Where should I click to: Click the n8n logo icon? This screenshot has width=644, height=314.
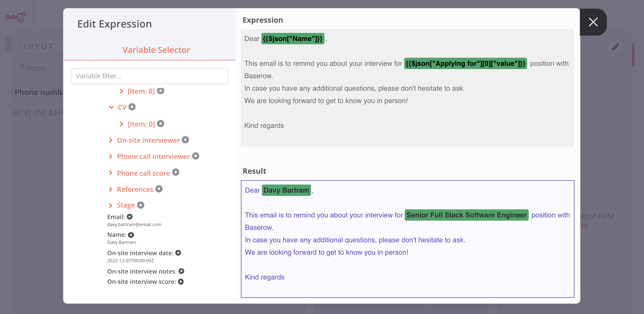(16, 17)
